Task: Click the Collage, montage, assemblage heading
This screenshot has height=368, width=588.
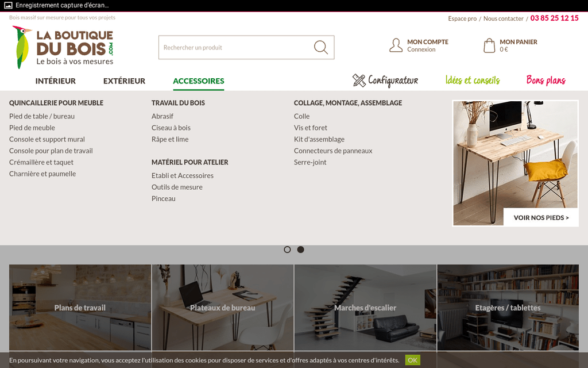Action: pyautogui.click(x=348, y=103)
